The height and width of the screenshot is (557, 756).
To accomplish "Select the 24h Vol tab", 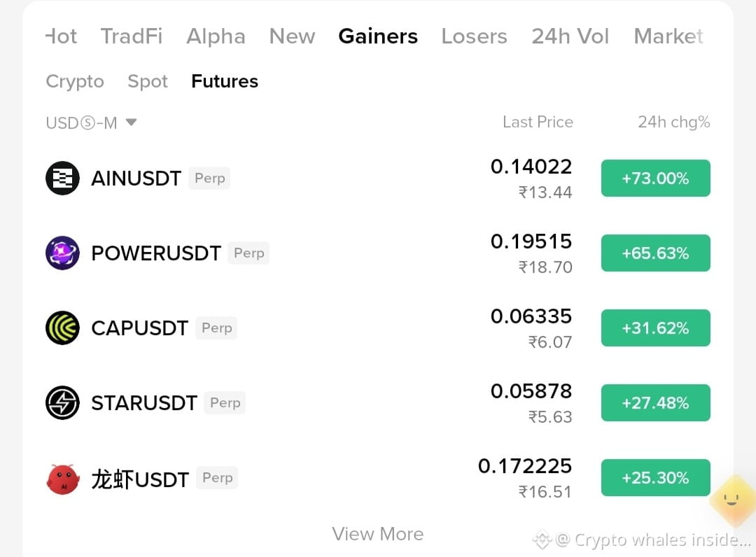I will tap(570, 36).
